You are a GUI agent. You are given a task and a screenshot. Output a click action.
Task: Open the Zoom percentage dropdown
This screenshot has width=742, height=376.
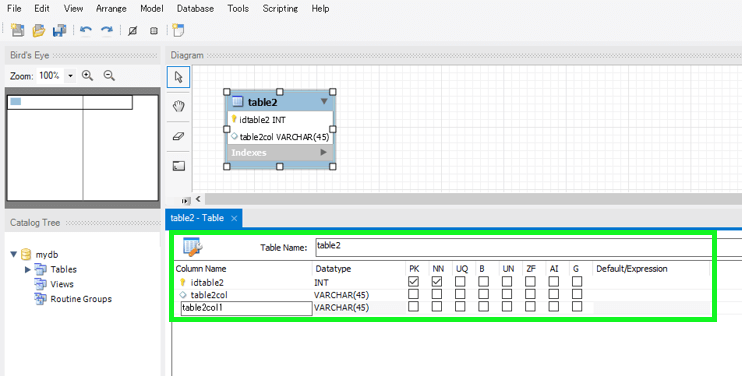71,76
